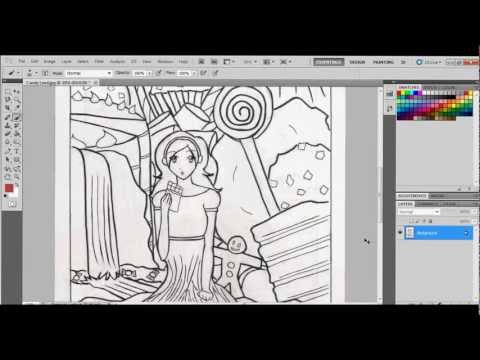Toggle tablet pressure for opacity
Screen dimensions: 480x360
(x=158, y=73)
